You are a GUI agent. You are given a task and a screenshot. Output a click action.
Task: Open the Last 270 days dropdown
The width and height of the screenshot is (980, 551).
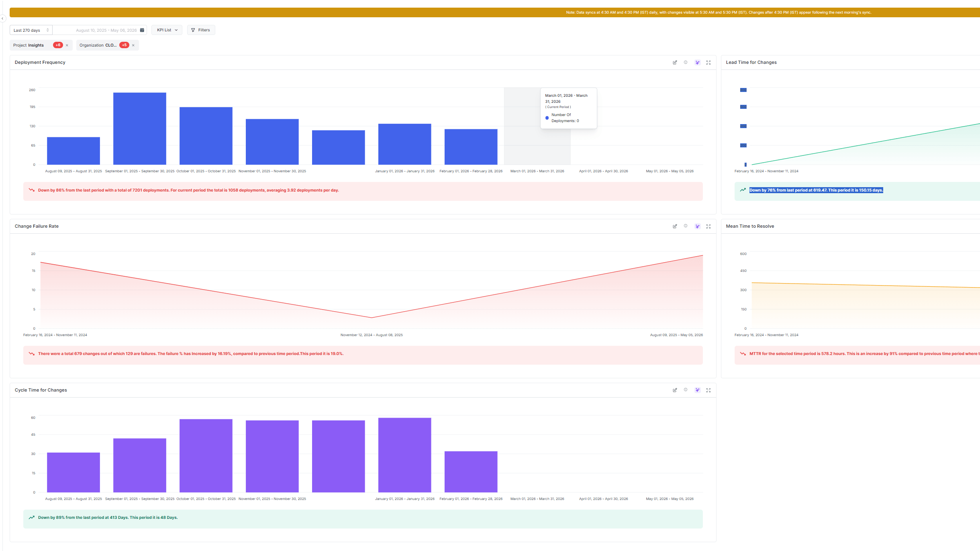[x=31, y=30]
